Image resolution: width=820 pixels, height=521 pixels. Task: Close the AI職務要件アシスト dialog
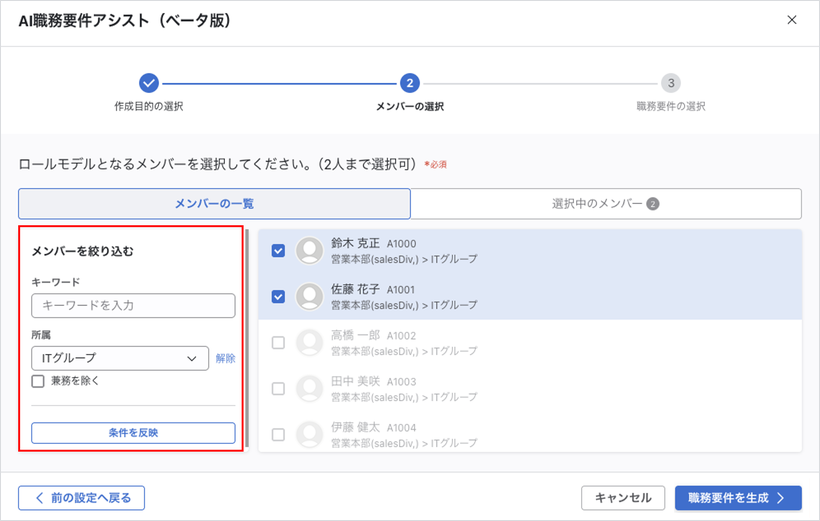coord(792,20)
